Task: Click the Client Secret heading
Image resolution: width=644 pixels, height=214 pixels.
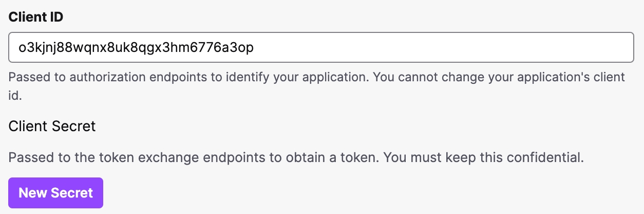Action: (x=52, y=126)
